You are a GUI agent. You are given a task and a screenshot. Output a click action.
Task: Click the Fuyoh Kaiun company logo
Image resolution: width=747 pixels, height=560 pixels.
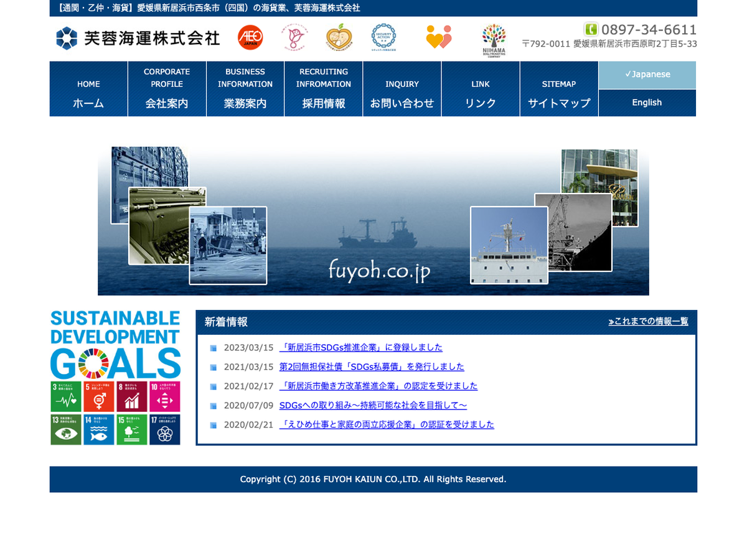click(138, 38)
